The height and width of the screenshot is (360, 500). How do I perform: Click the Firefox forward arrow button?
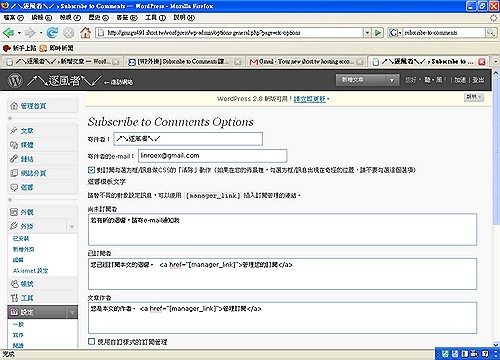click(x=30, y=33)
